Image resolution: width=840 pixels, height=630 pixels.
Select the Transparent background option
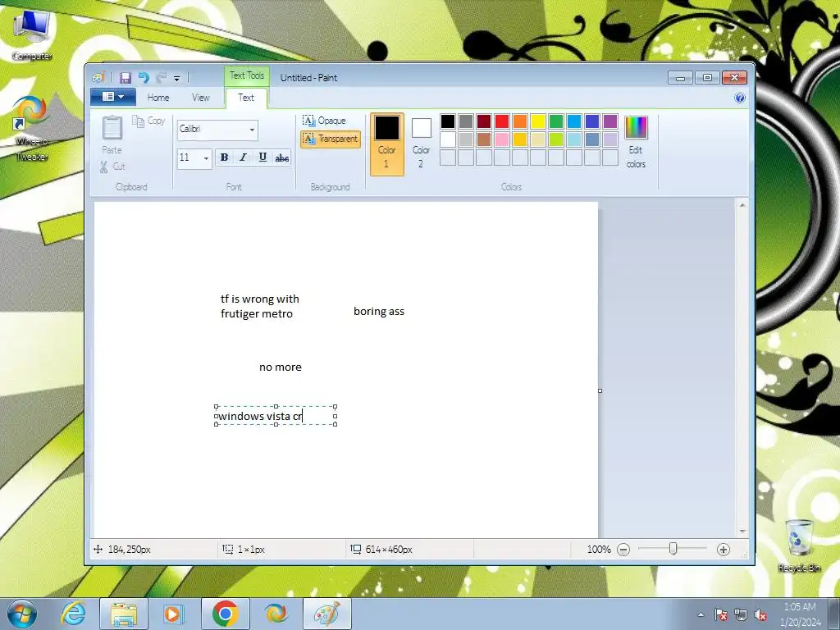point(331,139)
